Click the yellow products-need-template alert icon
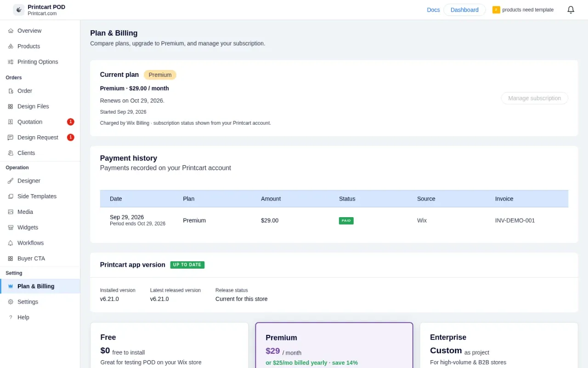Viewport: 588px width, 368px height. (496, 10)
